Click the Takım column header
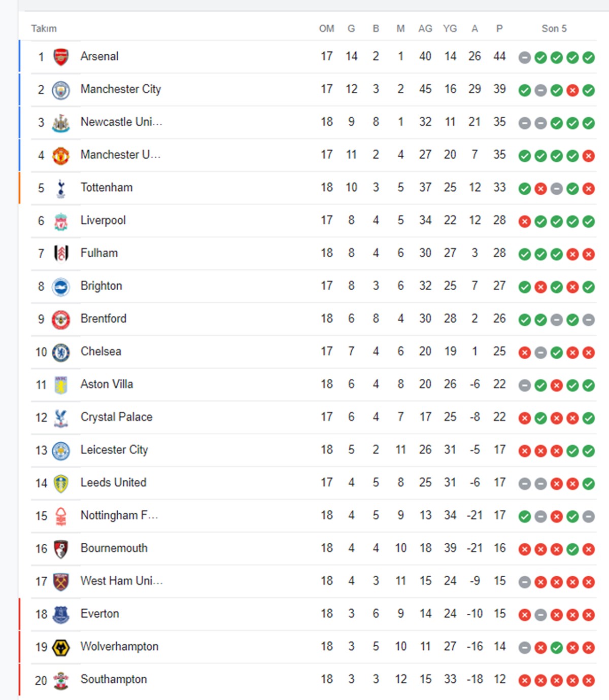Image resolution: width=609 pixels, height=700 pixels. pos(44,28)
